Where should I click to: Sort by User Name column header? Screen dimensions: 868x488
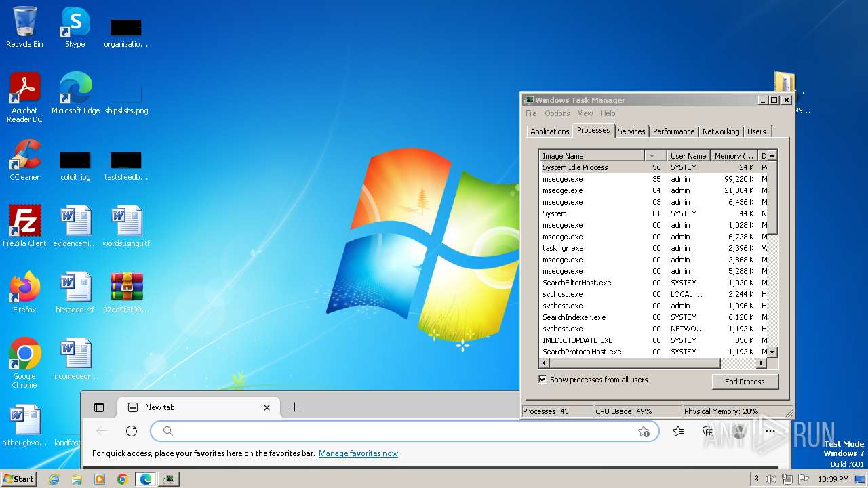coord(688,156)
